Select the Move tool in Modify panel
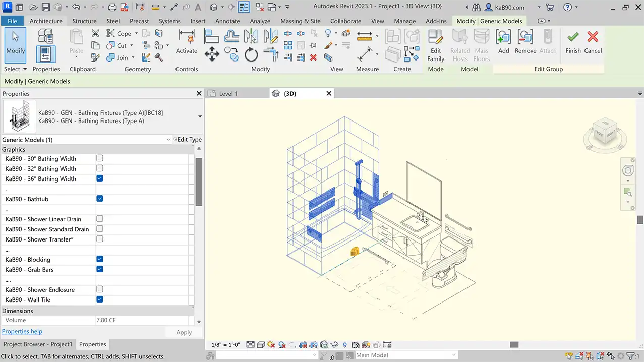The image size is (644, 362). [x=211, y=54]
